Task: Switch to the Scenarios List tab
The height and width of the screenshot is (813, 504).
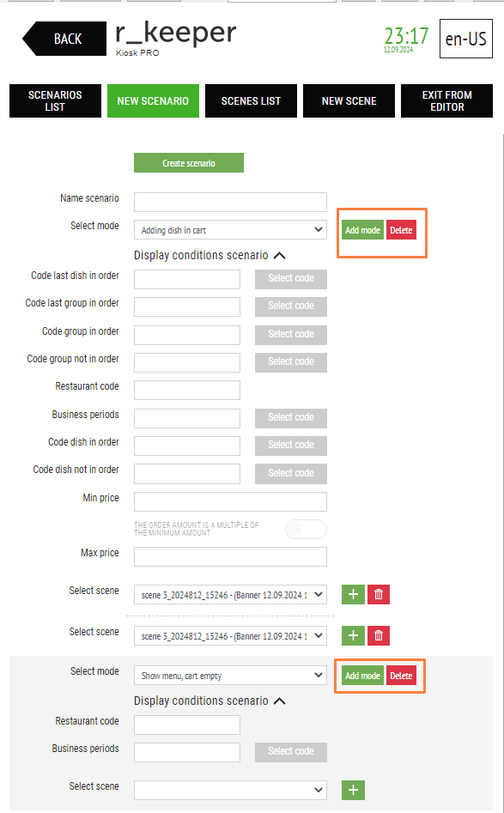Action: [x=55, y=100]
